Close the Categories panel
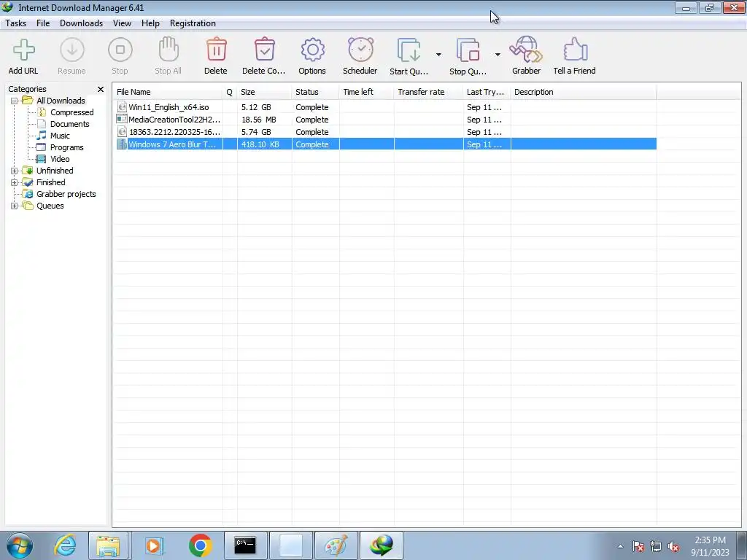 point(101,89)
